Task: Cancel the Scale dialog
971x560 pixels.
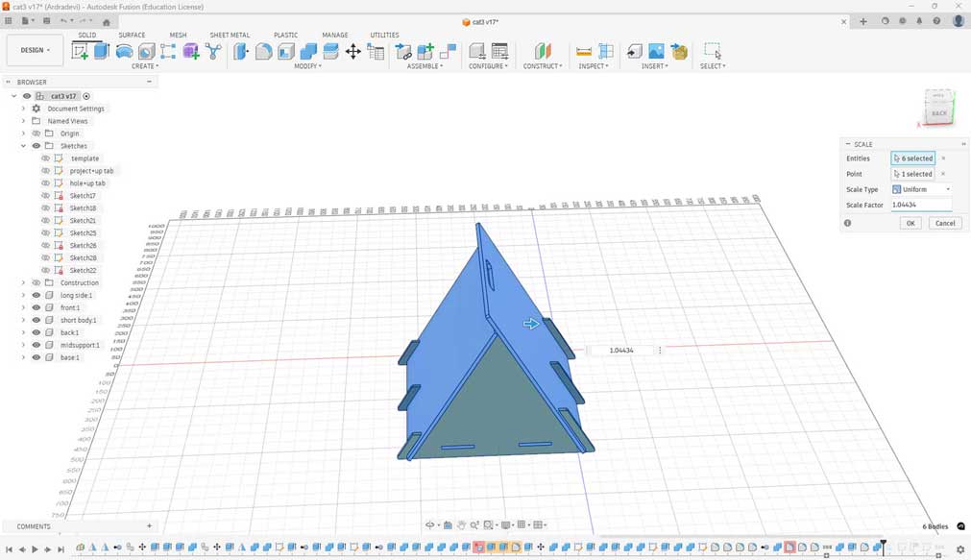Action: coord(945,223)
